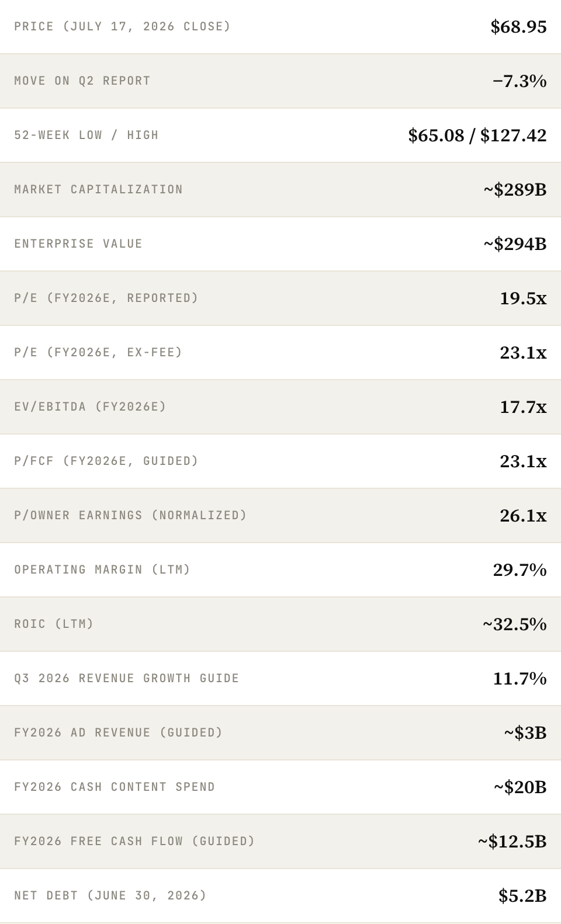Click the 52-Week Low / High label
This screenshot has height=924, width=561.
(86, 135)
